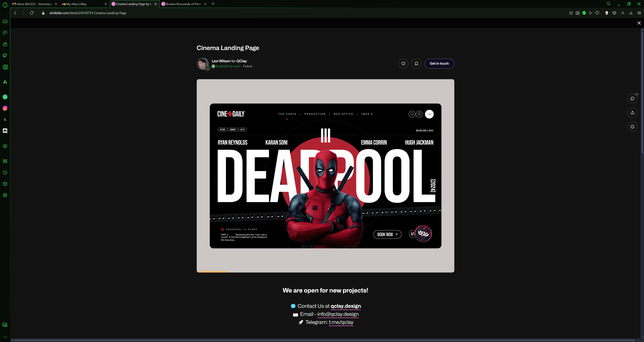
Task: Go back with the back arrow
Action: click(x=15, y=13)
